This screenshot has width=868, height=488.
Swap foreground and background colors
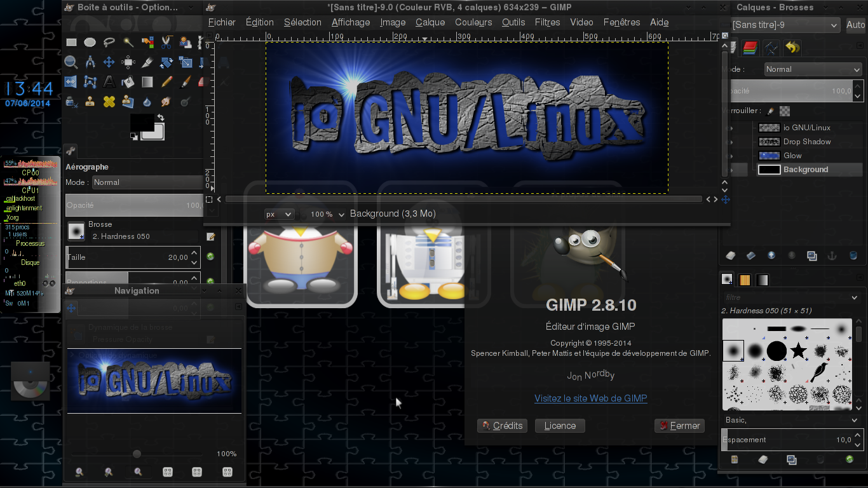point(161,118)
